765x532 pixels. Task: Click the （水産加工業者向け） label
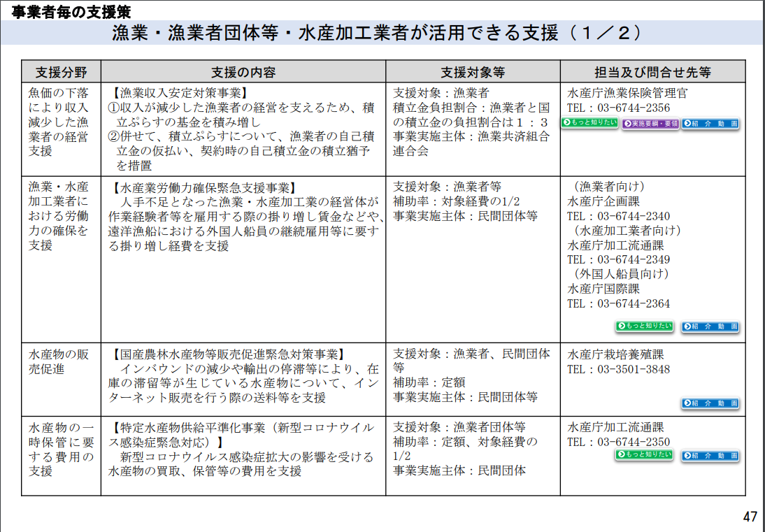(x=627, y=230)
